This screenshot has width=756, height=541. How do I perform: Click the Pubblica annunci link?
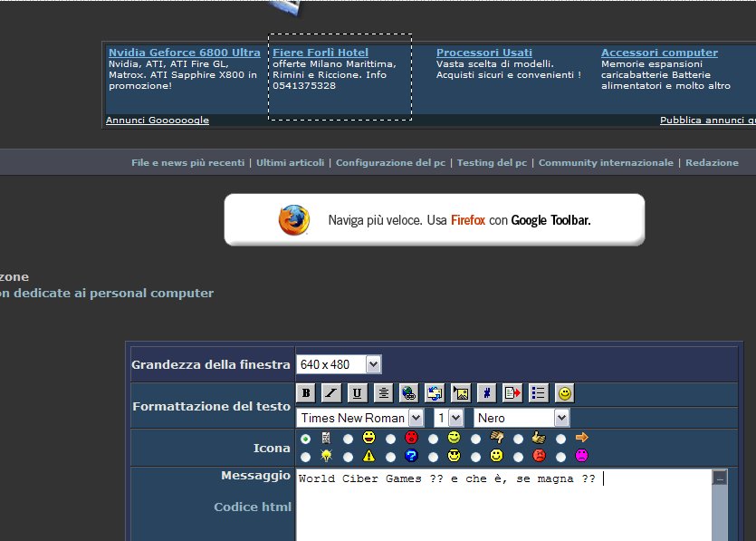click(708, 120)
